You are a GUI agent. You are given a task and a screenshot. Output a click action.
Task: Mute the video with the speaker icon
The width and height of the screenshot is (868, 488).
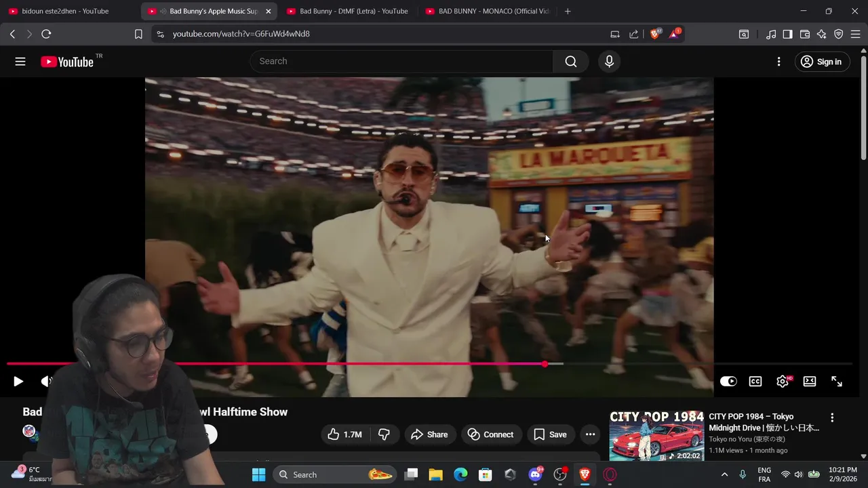pos(45,382)
